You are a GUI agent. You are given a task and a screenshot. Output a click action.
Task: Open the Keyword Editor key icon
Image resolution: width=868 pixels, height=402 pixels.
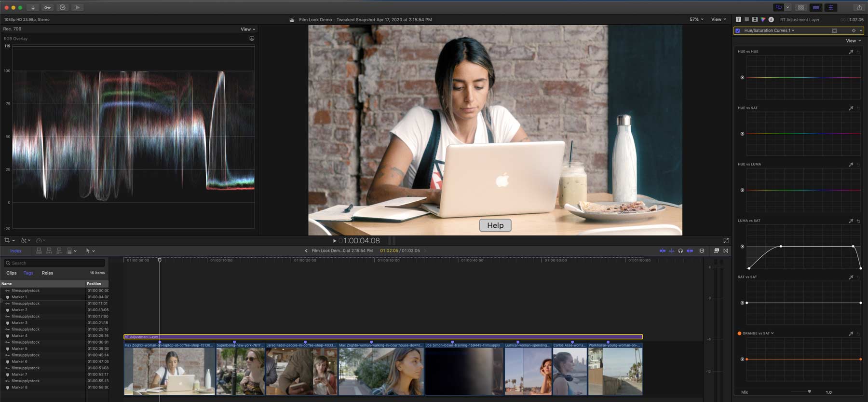47,7
